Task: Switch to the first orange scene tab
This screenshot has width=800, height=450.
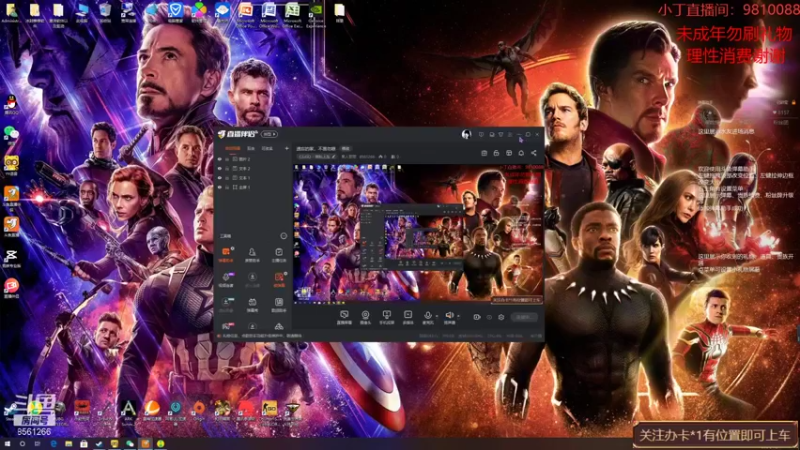Action: [233, 148]
